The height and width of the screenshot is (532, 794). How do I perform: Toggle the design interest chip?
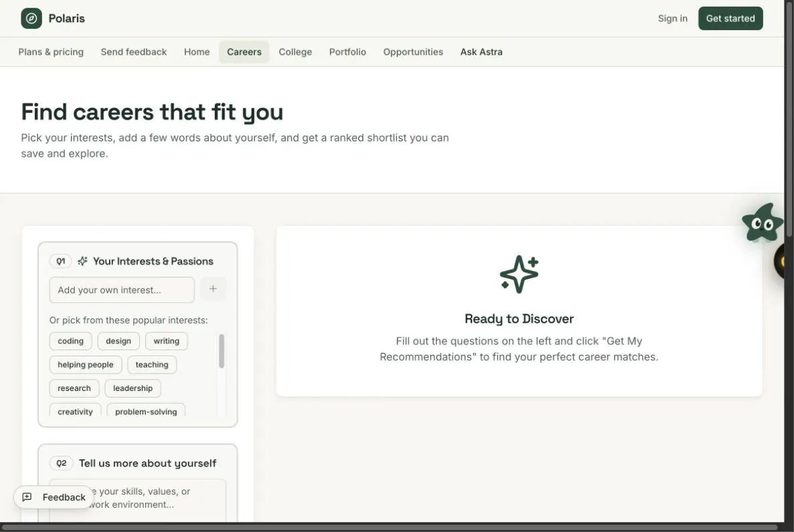click(118, 341)
